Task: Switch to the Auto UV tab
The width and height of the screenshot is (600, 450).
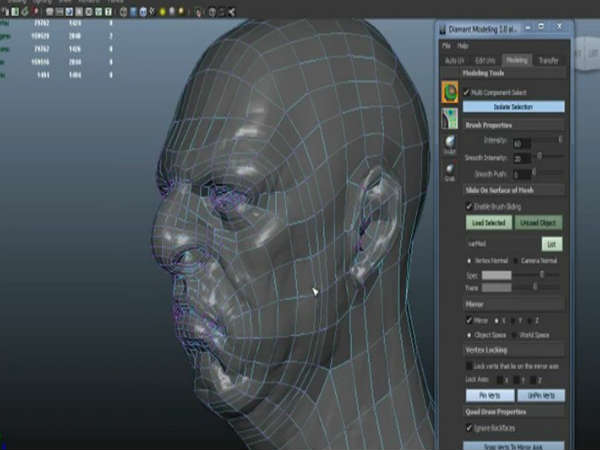Action: tap(455, 60)
